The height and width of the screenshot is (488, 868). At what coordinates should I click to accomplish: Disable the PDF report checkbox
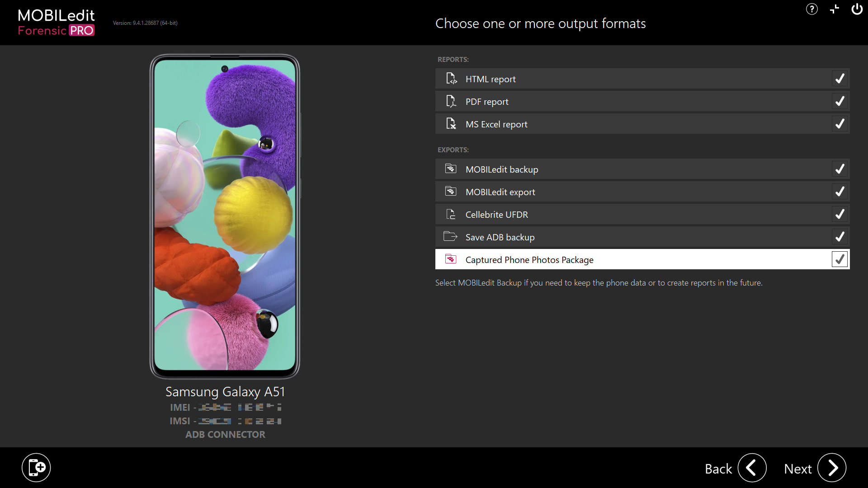(x=840, y=101)
